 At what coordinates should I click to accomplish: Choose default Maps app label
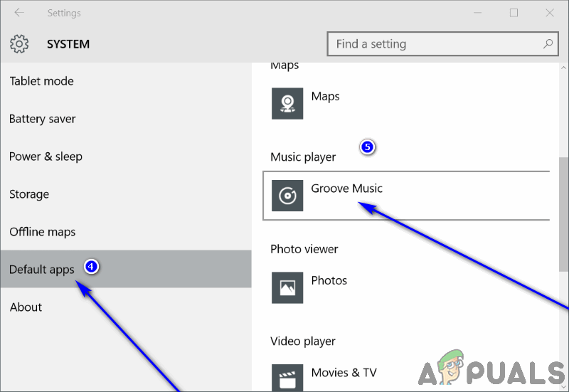point(325,97)
